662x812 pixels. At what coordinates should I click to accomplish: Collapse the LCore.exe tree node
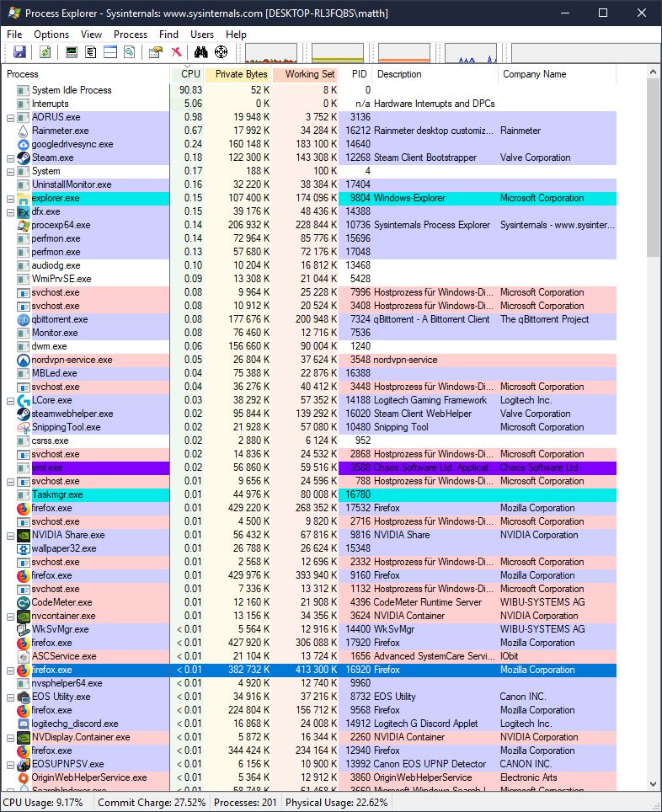[10, 400]
